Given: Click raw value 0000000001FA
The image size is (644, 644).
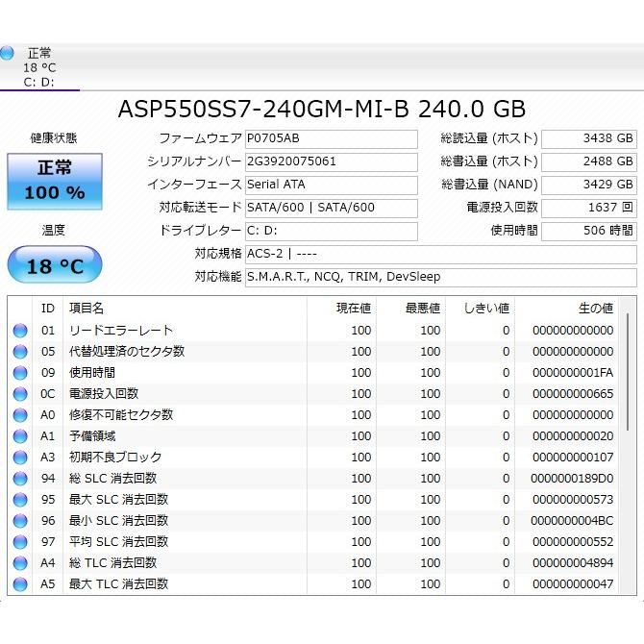Looking at the screenshot, I should [x=573, y=373].
